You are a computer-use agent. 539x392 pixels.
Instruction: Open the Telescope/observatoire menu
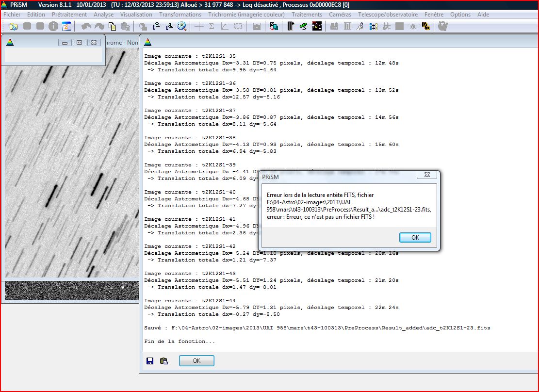pyautogui.click(x=388, y=15)
